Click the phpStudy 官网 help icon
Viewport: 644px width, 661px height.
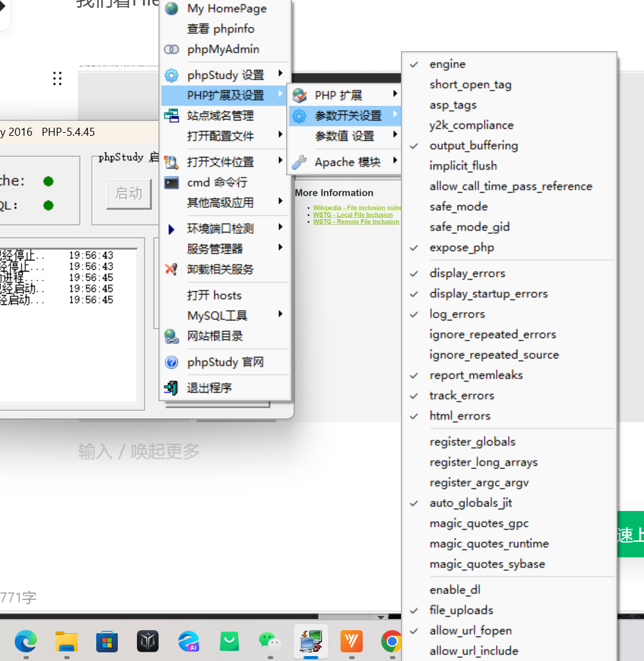click(171, 362)
